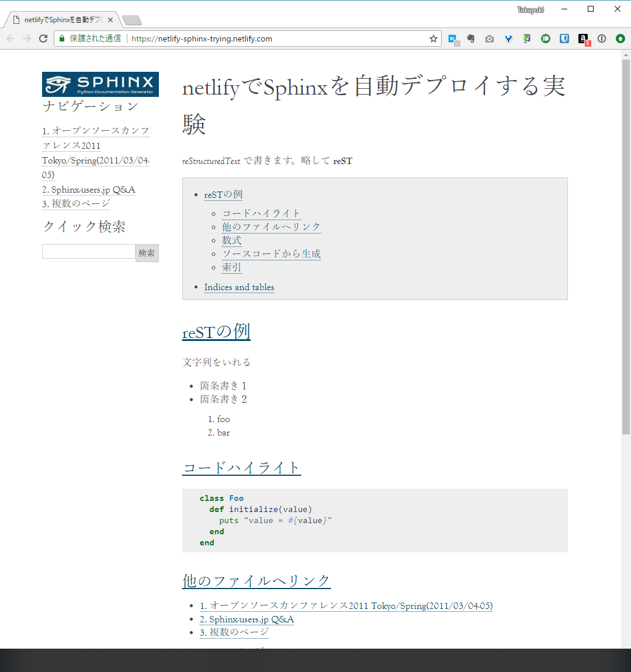
Task: Click the 保護された通信 security label
Action: (95, 39)
